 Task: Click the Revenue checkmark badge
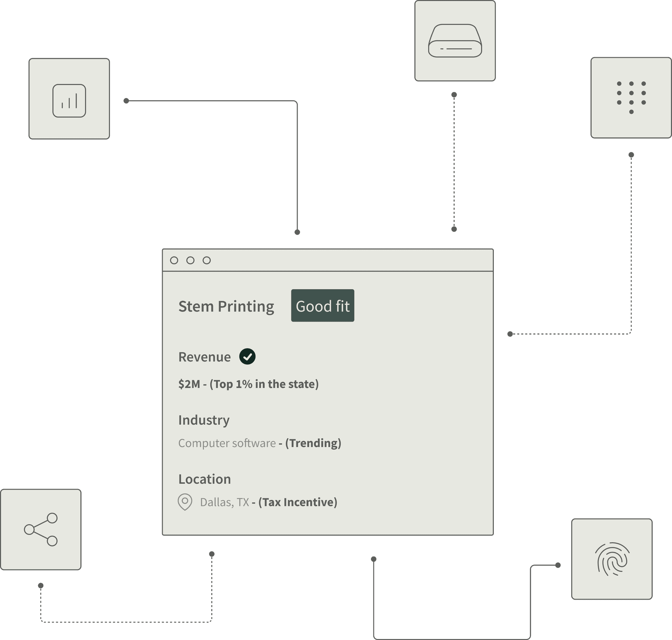247,356
